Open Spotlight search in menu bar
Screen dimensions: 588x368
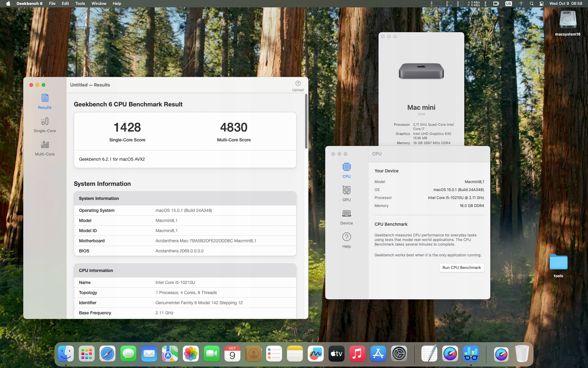click(531, 3)
